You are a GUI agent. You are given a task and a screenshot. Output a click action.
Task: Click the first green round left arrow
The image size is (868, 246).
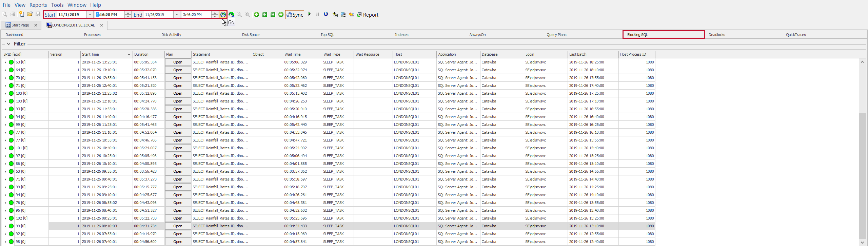pyautogui.click(x=257, y=15)
